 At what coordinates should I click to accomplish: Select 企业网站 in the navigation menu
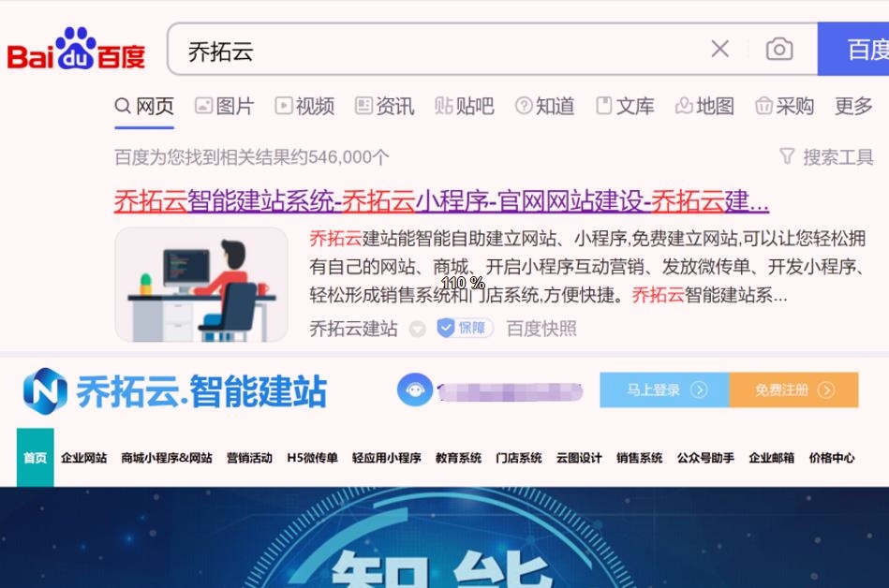coord(84,458)
